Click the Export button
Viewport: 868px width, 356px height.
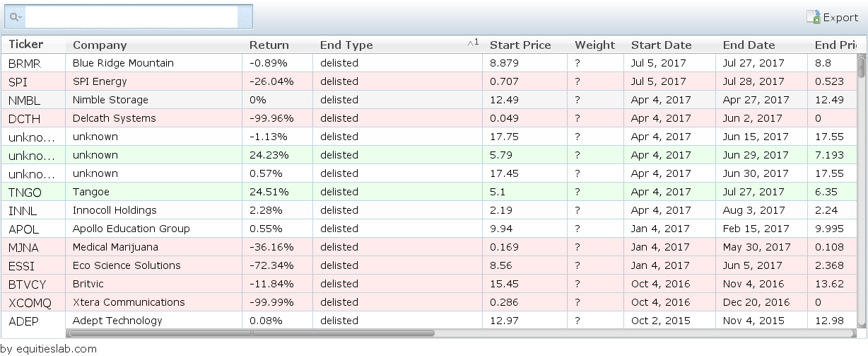pos(833,17)
